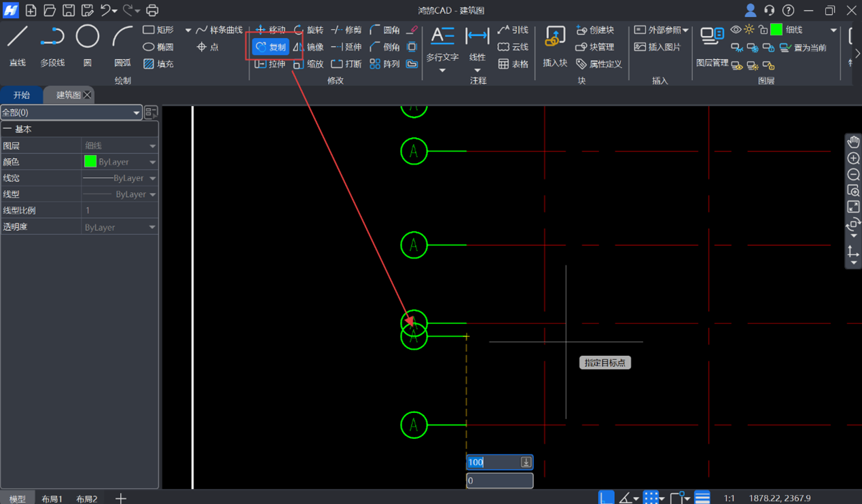Open 图层管理 layer manager
862x504 pixels.
(x=712, y=45)
